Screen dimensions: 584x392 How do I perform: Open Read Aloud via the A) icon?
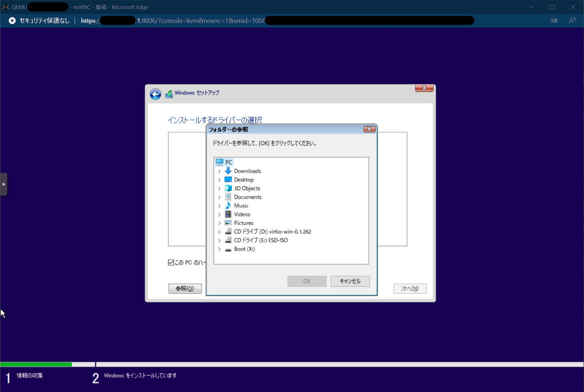[572, 21]
